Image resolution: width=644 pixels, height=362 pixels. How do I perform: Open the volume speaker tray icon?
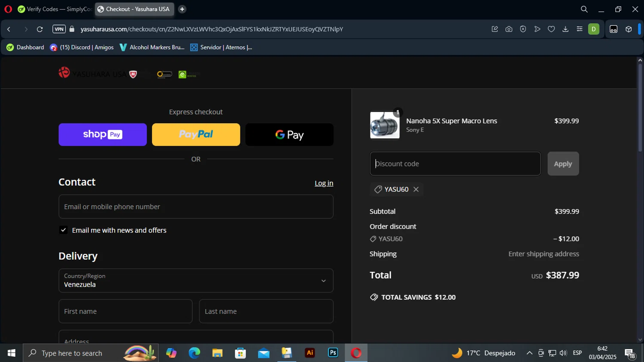click(563, 353)
